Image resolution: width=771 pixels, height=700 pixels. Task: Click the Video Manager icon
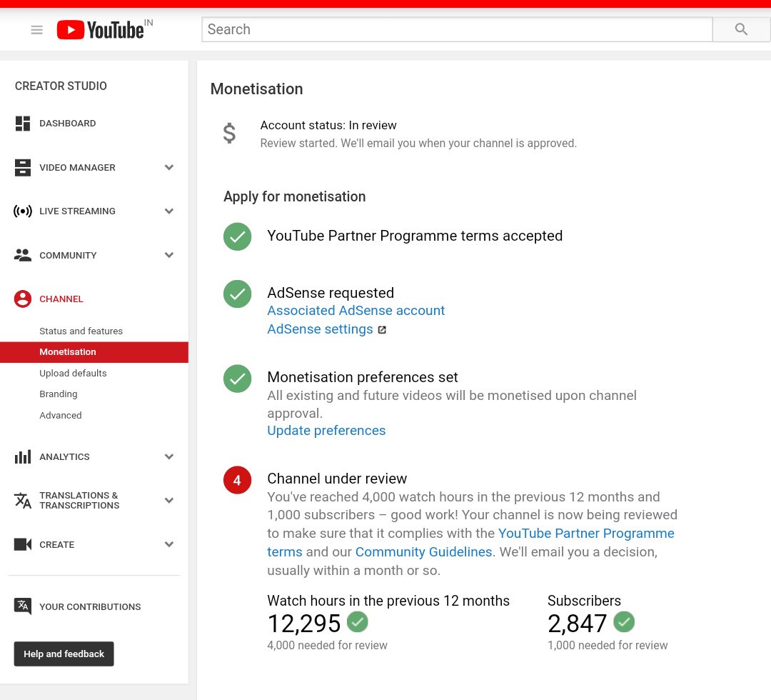tap(23, 168)
